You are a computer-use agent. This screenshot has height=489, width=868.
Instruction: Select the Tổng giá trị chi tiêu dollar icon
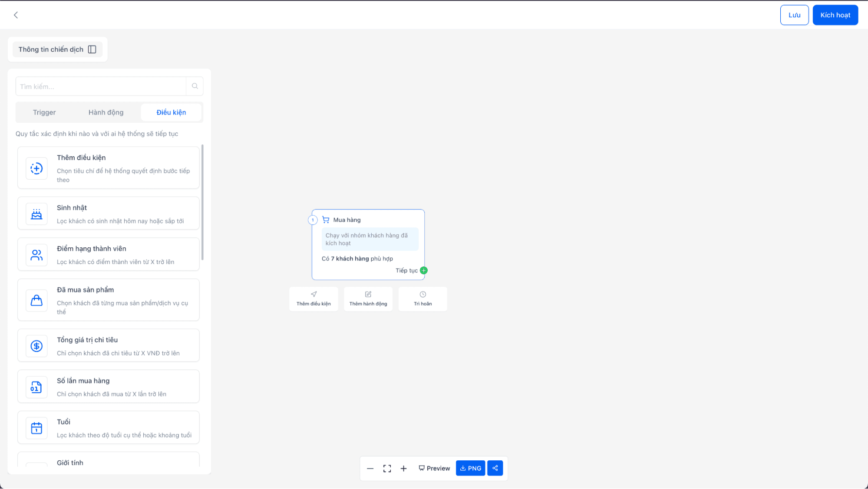point(36,345)
